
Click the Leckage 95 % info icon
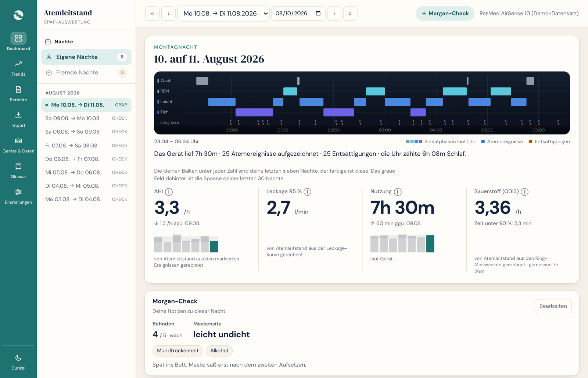point(308,192)
